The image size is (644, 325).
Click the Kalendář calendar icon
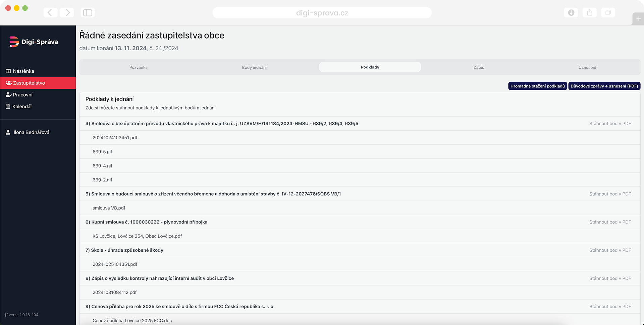coord(8,107)
